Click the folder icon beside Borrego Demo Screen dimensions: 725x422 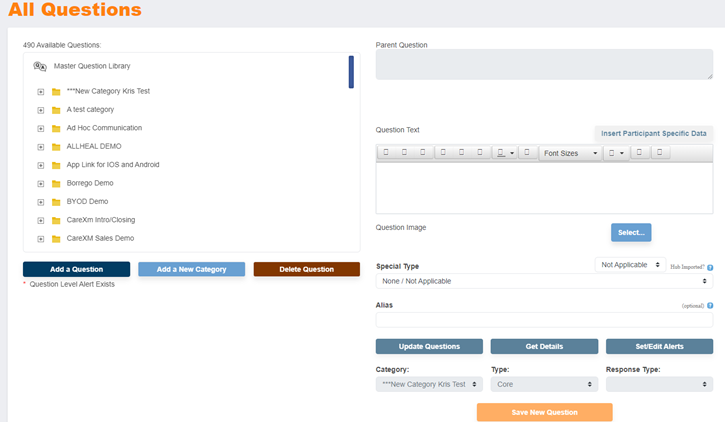[x=56, y=183]
